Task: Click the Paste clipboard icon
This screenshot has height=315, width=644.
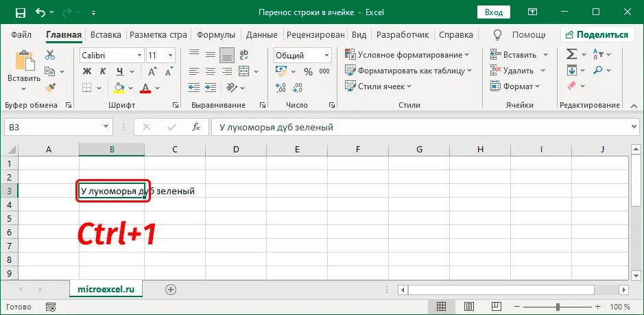Action: point(24,60)
